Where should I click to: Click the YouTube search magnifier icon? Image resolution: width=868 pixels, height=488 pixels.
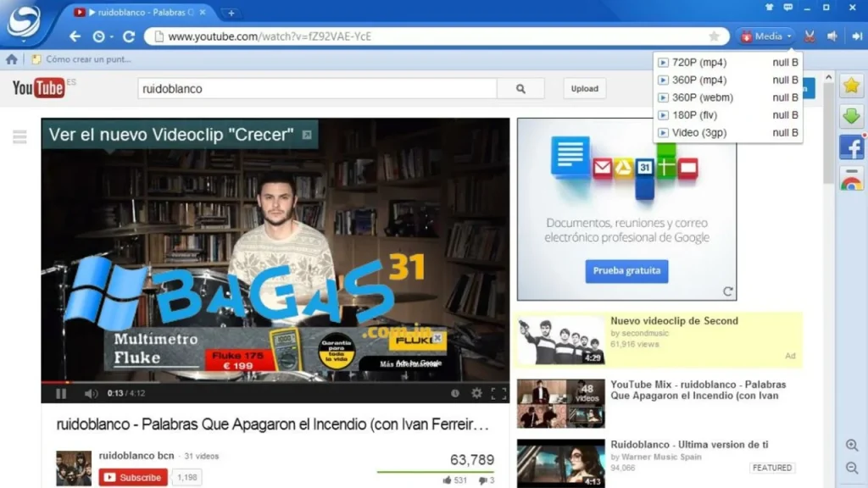(x=520, y=88)
